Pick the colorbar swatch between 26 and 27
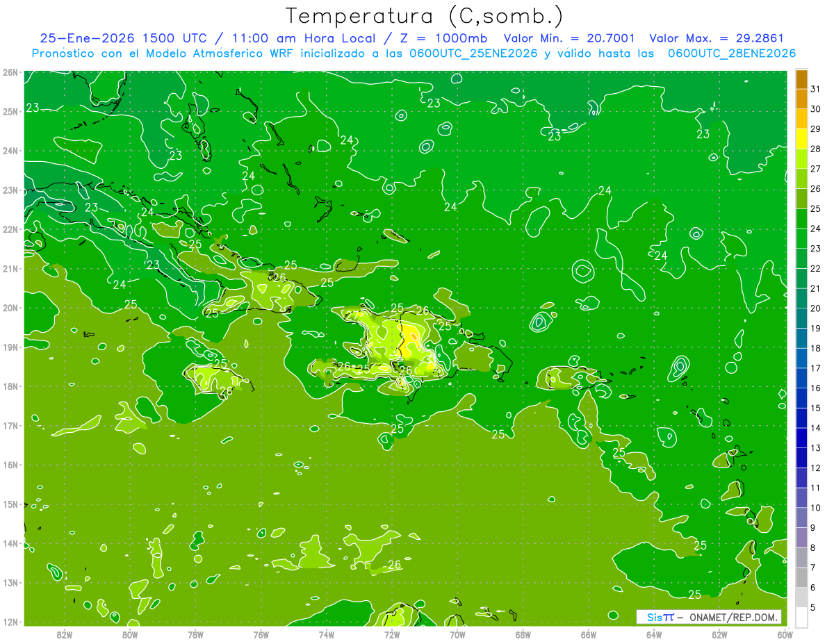The image size is (834, 644). pyautogui.click(x=801, y=179)
